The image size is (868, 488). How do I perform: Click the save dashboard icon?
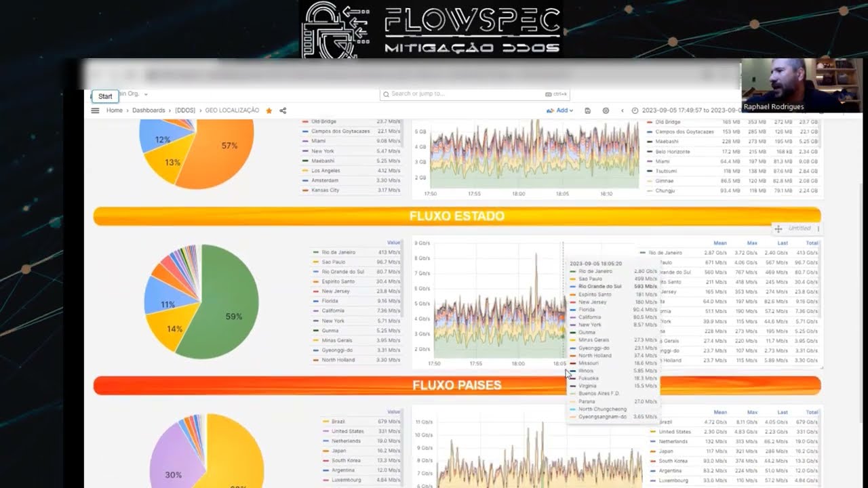(x=587, y=110)
